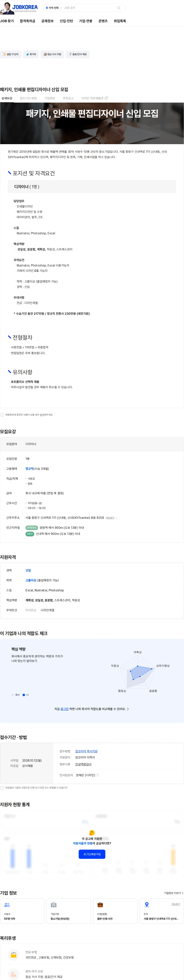Click the 사원수 50명 이하 card

pyautogui.click(x=22, y=911)
